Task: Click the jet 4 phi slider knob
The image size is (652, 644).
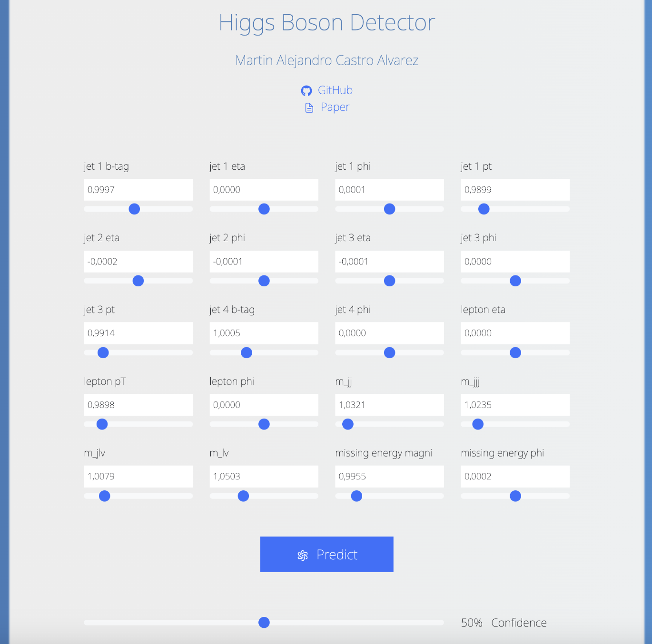Action: (x=389, y=352)
